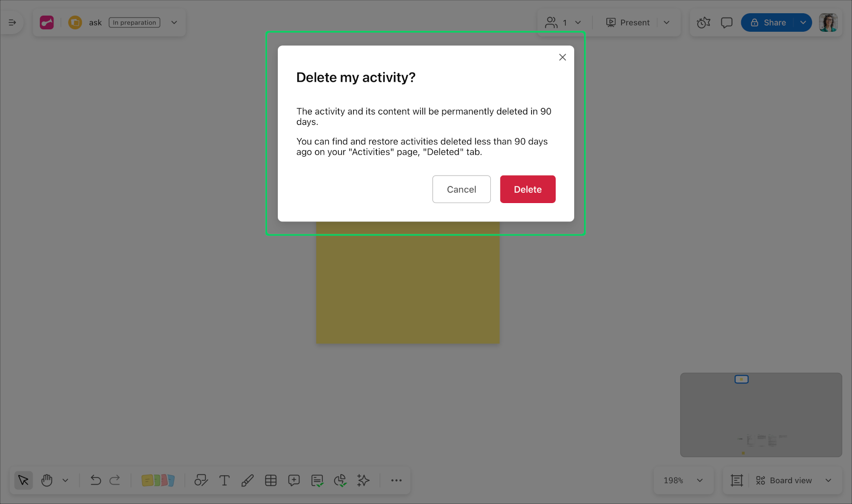Pick the brush drawing tool

[x=248, y=480]
